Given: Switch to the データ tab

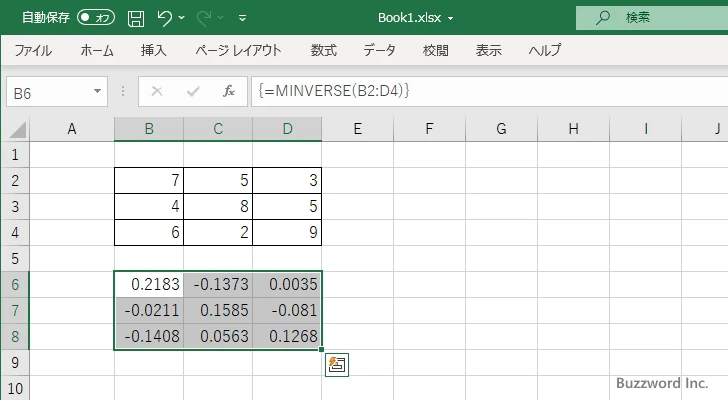Looking at the screenshot, I should click(x=379, y=50).
